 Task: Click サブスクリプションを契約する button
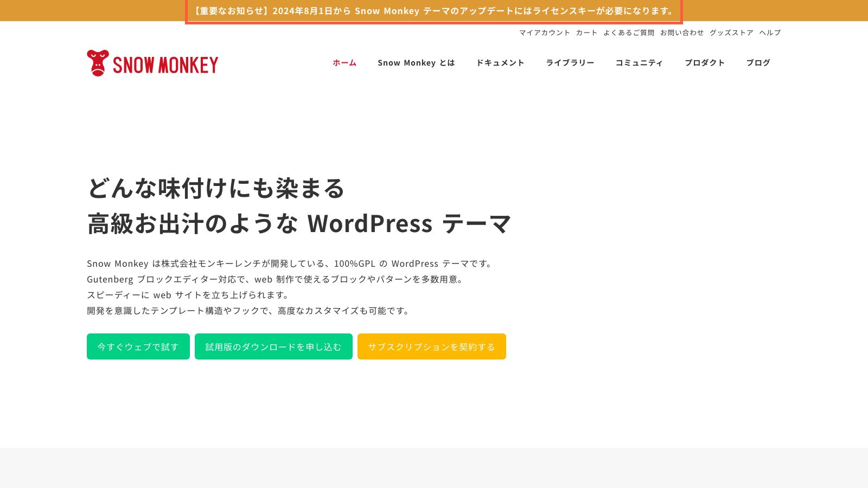(x=432, y=346)
